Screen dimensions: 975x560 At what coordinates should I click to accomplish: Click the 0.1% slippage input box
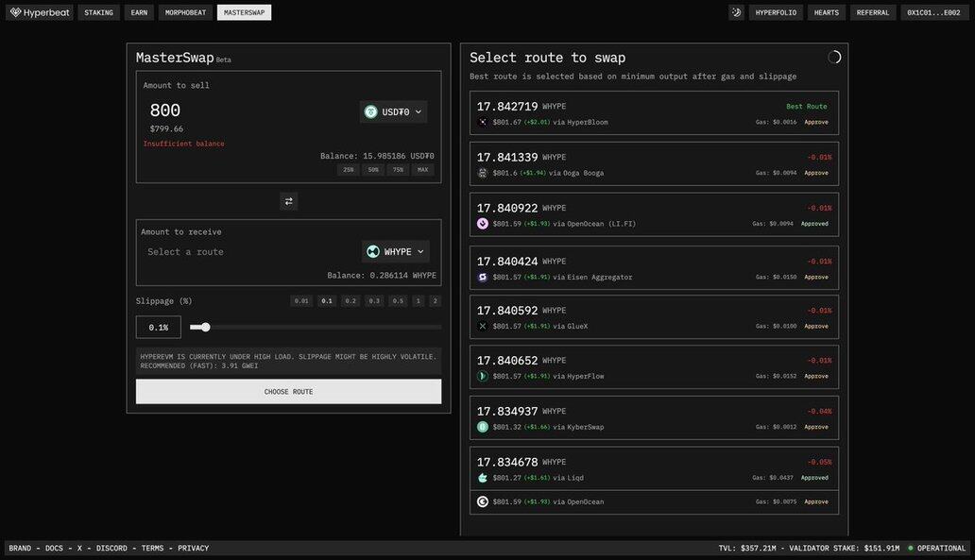(x=159, y=327)
